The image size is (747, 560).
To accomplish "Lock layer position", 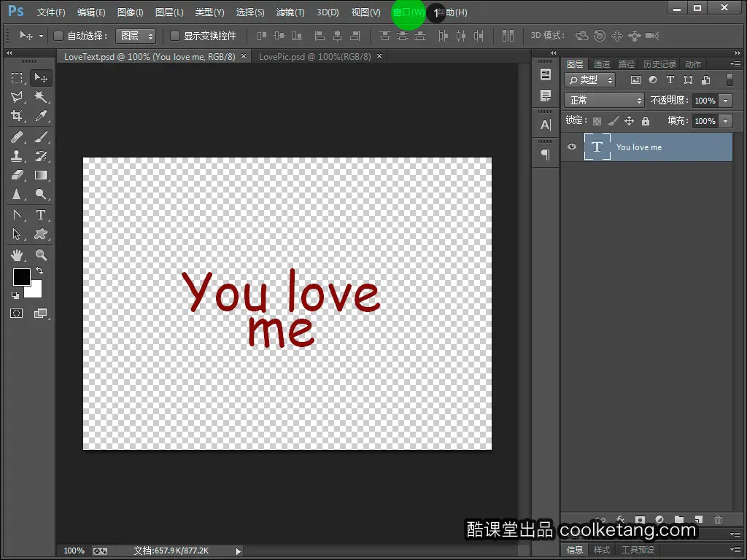I will coord(630,121).
